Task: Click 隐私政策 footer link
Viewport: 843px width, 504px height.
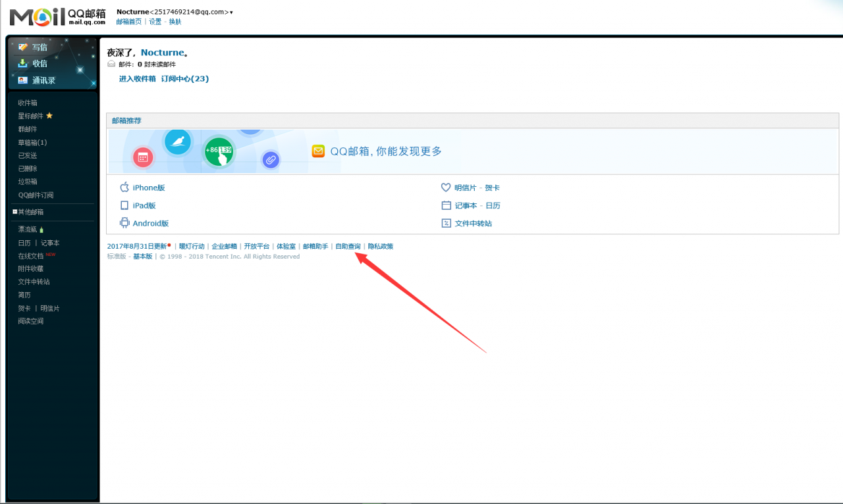Action: 381,246
